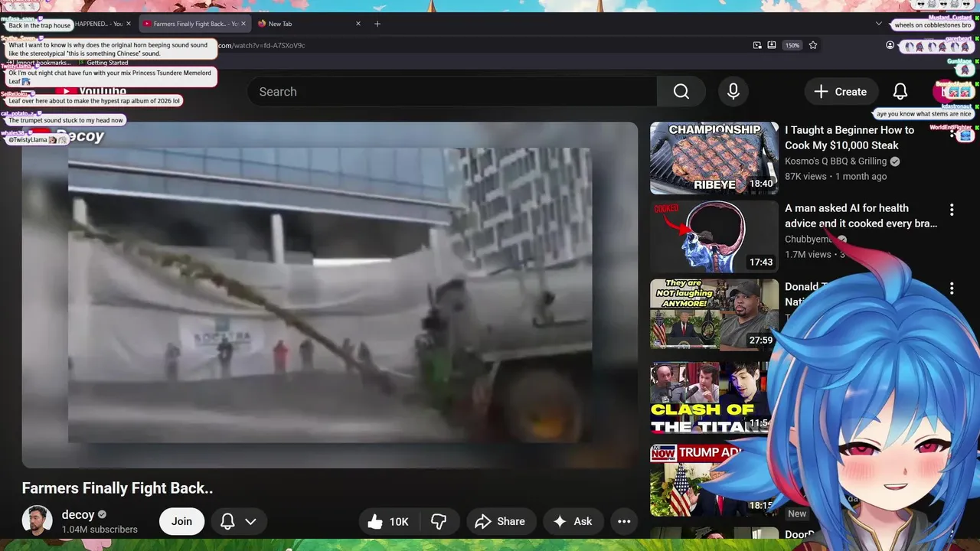
Task: Close the New Tab tab
Action: 358,24
